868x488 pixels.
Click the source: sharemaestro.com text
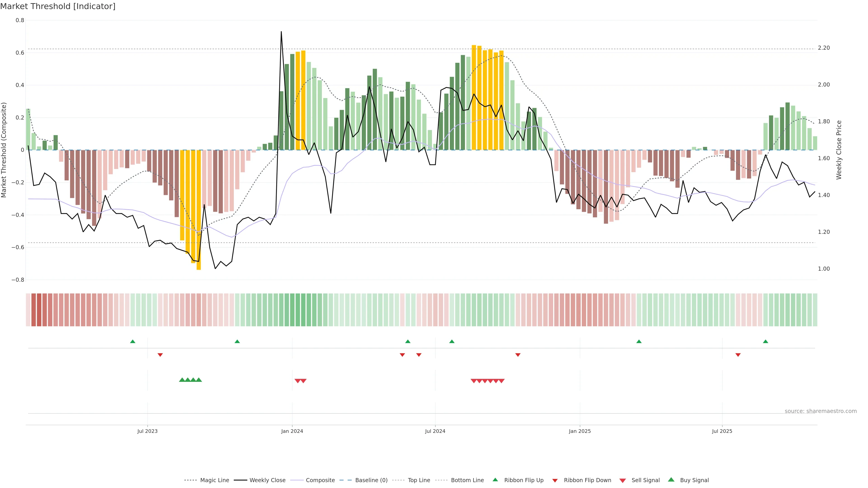click(821, 411)
